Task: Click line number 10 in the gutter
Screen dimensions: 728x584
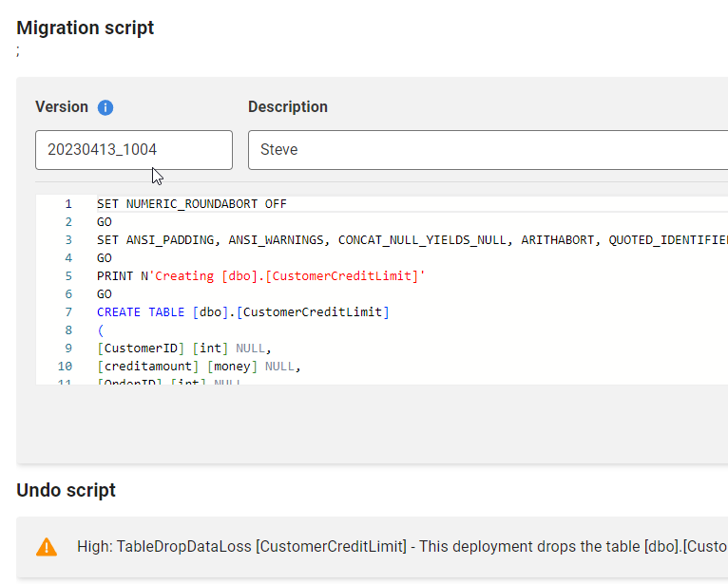Action: click(x=66, y=367)
